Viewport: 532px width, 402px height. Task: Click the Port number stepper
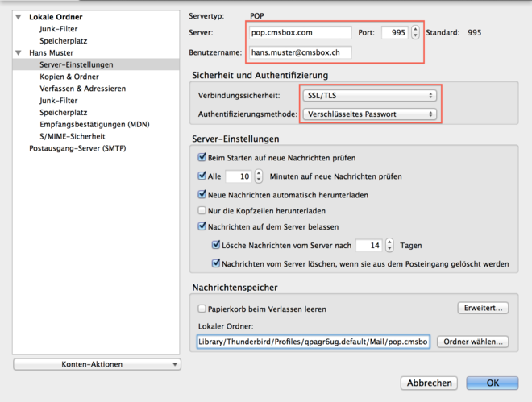pos(415,33)
